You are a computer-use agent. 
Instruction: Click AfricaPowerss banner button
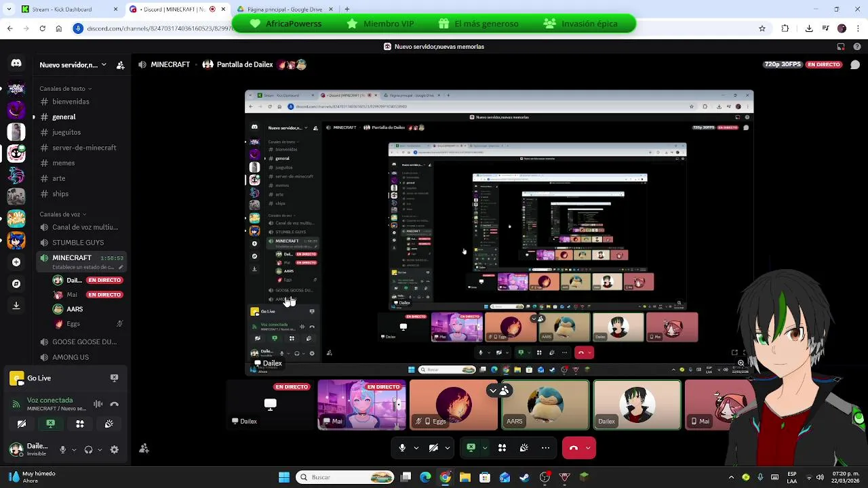click(x=285, y=24)
